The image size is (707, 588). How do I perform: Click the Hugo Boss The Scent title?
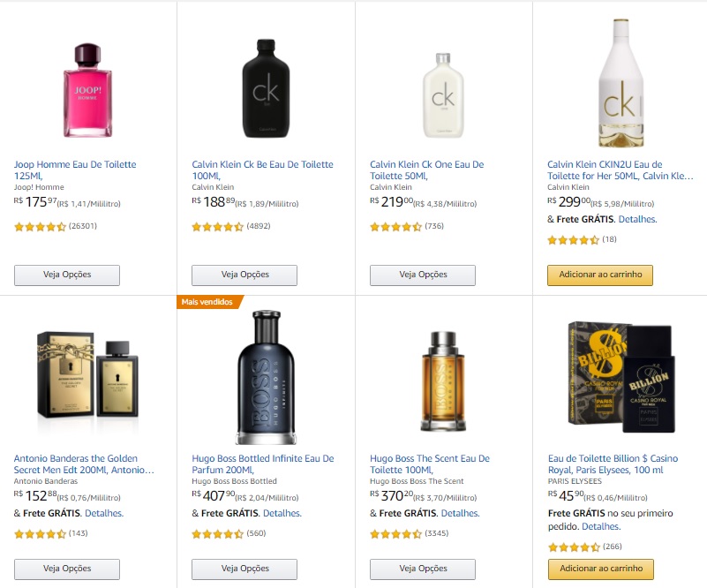[430, 464]
